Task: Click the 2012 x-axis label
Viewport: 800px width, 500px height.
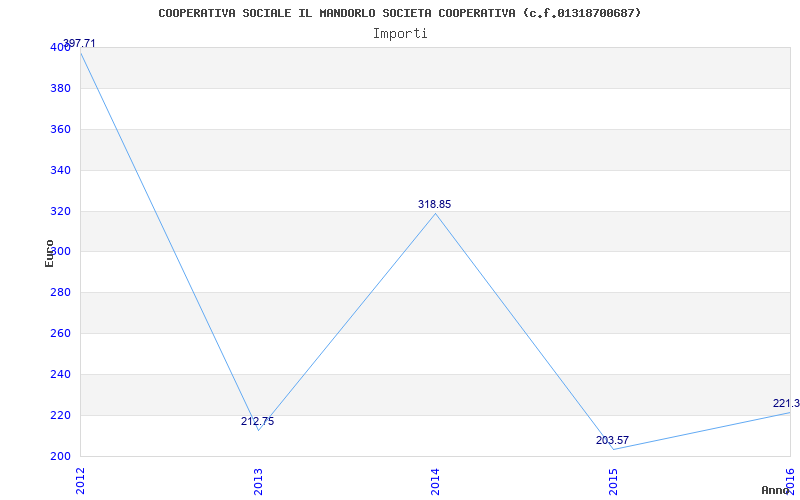Action: tap(81, 481)
